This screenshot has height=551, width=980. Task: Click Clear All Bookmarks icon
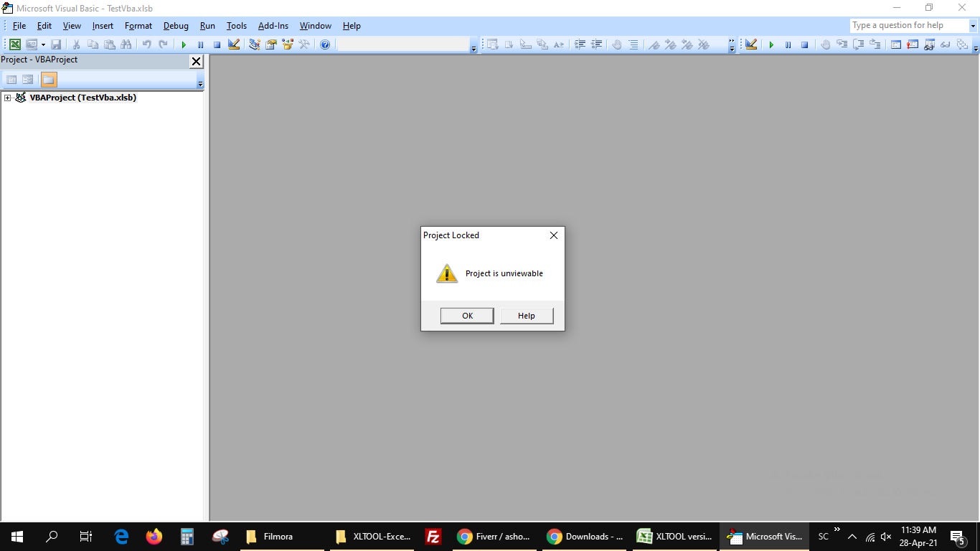tap(704, 44)
